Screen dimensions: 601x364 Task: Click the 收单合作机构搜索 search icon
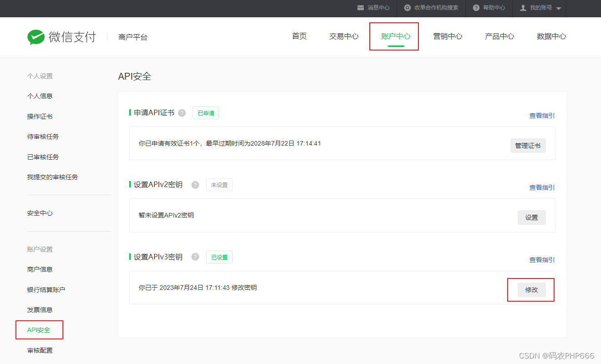click(407, 8)
